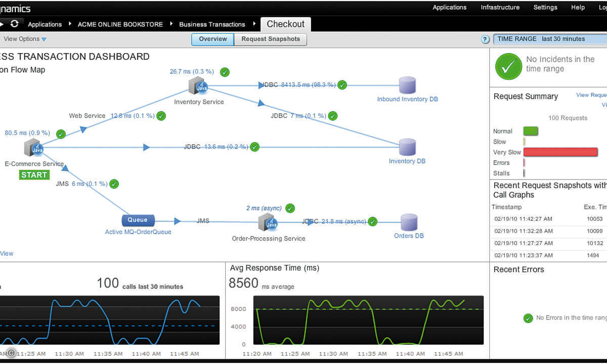Click the health check beside 21.8 ms (async)
Screen dimensions: 607x364
click(373, 221)
